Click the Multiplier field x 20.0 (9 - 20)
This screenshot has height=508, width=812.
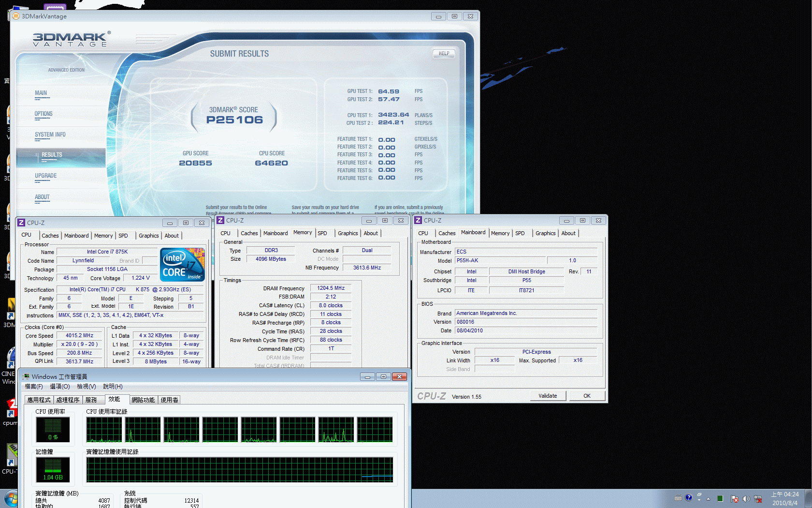pos(80,344)
